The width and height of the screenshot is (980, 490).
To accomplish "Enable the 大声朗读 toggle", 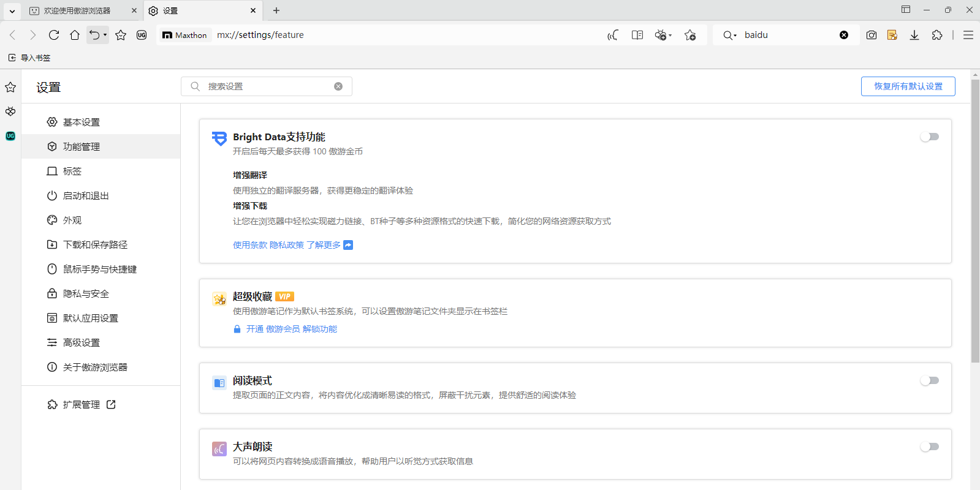I will pyautogui.click(x=929, y=447).
